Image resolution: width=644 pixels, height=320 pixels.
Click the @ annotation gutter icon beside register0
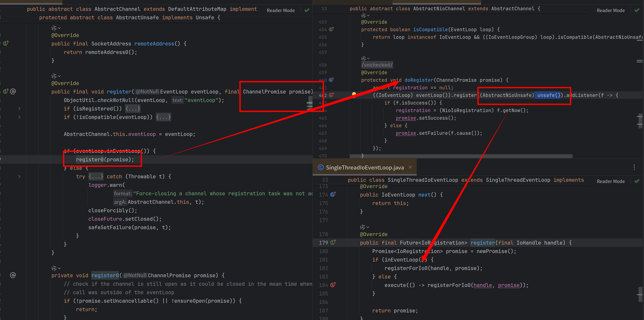coord(13,275)
